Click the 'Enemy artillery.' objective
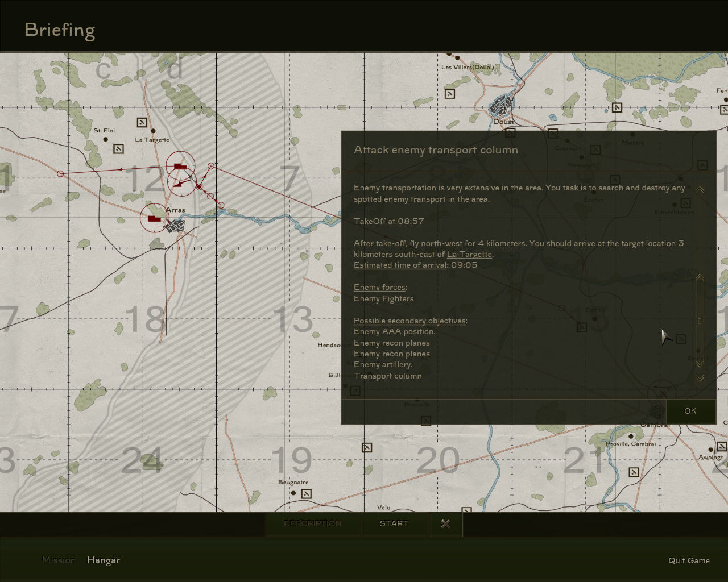 (x=383, y=365)
